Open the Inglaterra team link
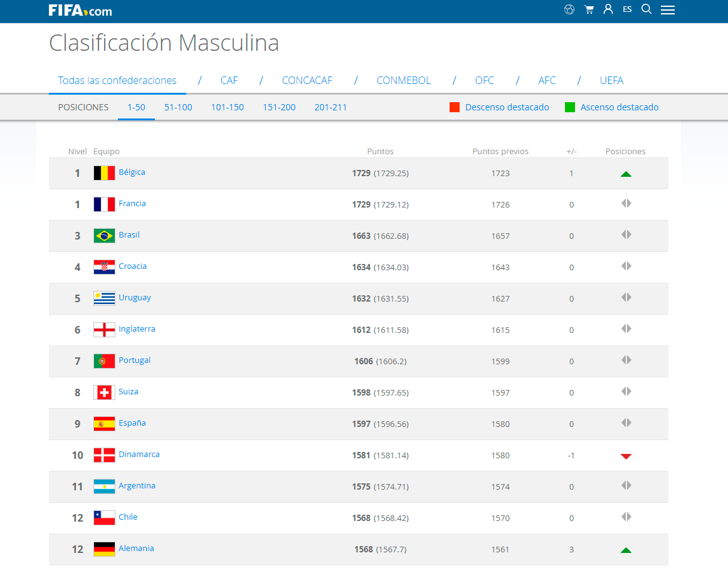728x568 pixels. click(137, 329)
